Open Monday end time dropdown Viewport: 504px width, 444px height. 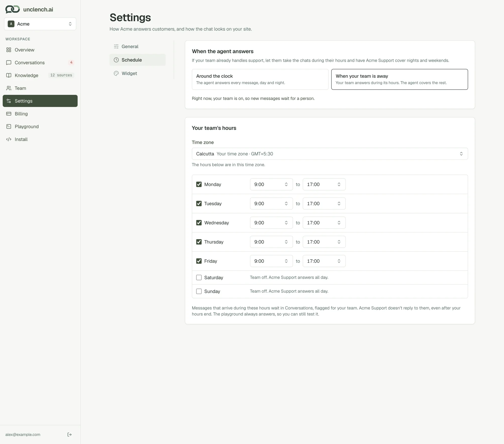(x=324, y=184)
